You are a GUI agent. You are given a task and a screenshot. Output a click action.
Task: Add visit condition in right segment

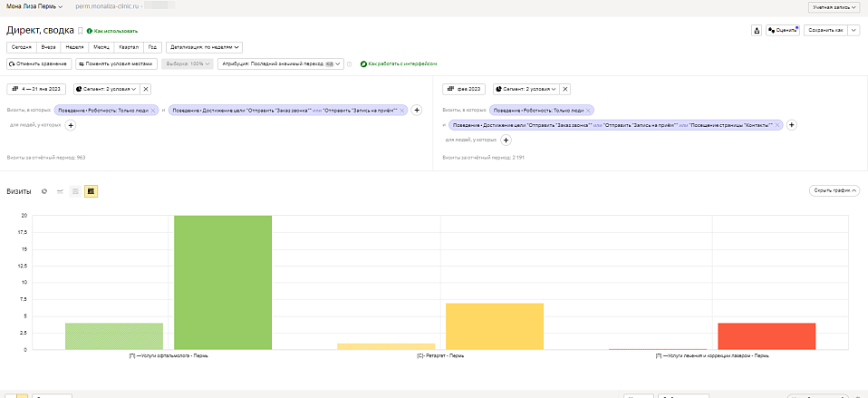(x=792, y=125)
